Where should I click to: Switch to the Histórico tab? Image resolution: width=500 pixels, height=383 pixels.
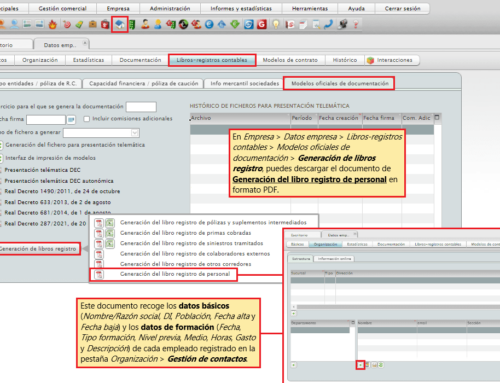[345, 60]
